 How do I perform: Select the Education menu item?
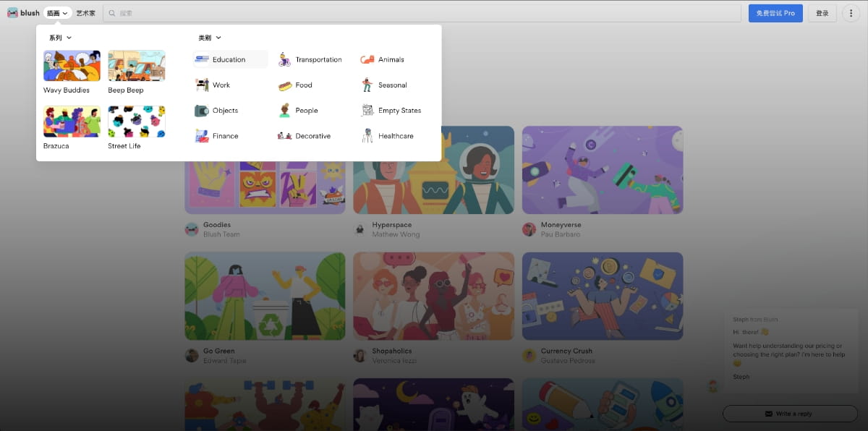pyautogui.click(x=230, y=59)
